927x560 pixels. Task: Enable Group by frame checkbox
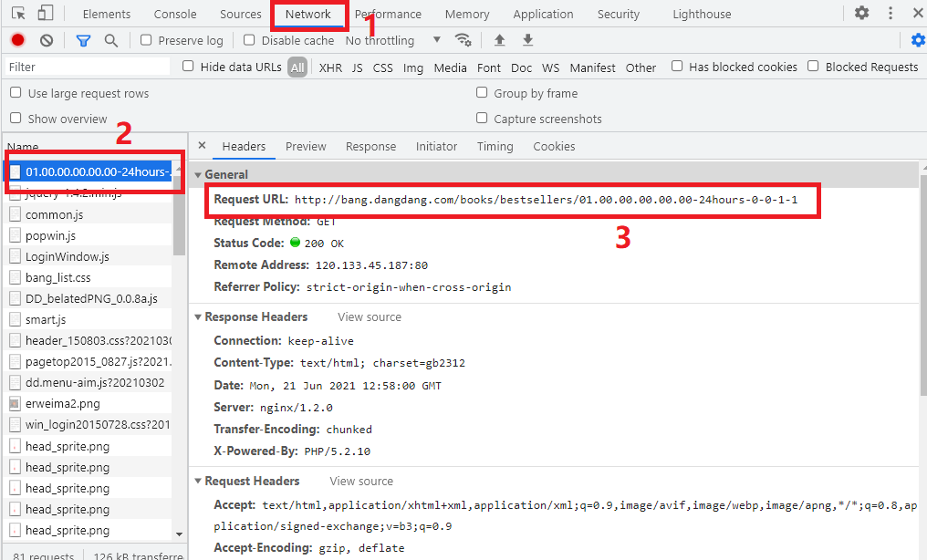[482, 92]
